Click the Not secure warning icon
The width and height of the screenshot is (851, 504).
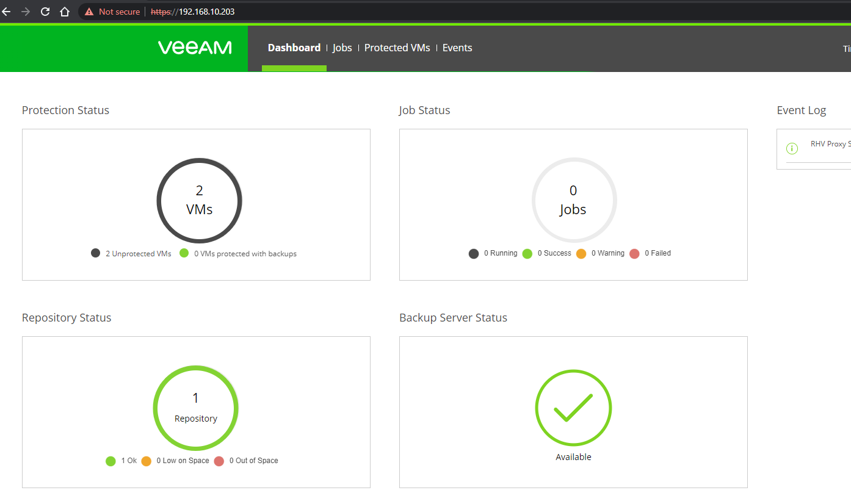90,12
